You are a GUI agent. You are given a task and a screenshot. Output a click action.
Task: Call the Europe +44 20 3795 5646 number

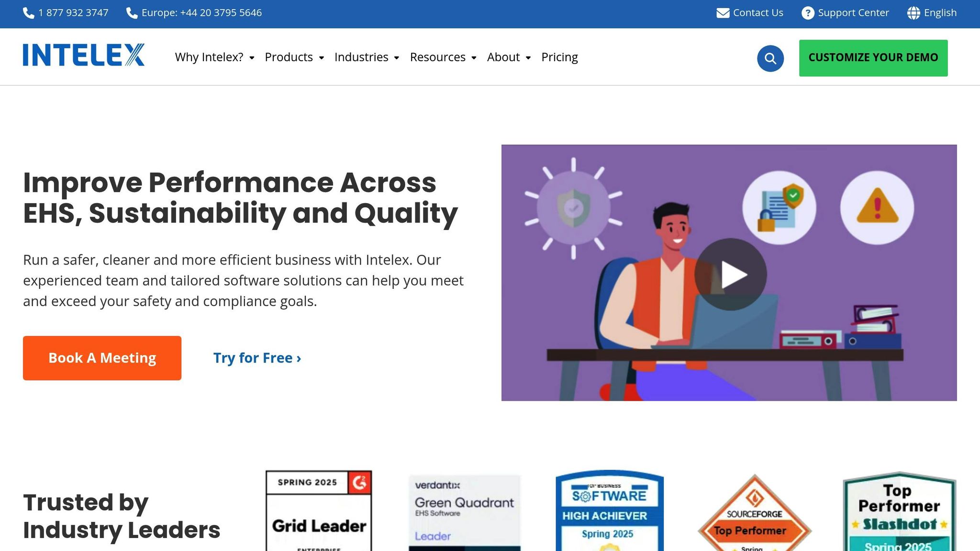point(202,13)
